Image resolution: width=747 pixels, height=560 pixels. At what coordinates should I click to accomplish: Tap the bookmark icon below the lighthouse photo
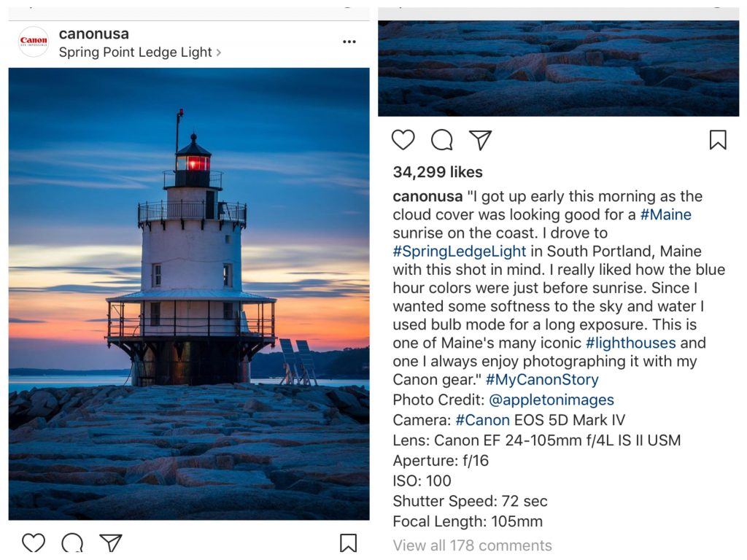coord(348,543)
